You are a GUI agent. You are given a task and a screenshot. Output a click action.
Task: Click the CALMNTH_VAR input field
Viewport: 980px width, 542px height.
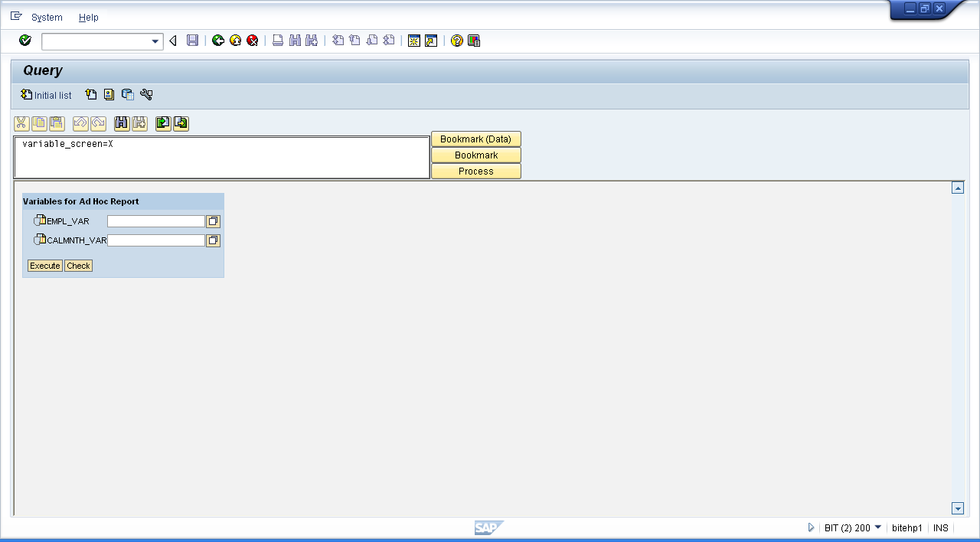click(x=156, y=240)
